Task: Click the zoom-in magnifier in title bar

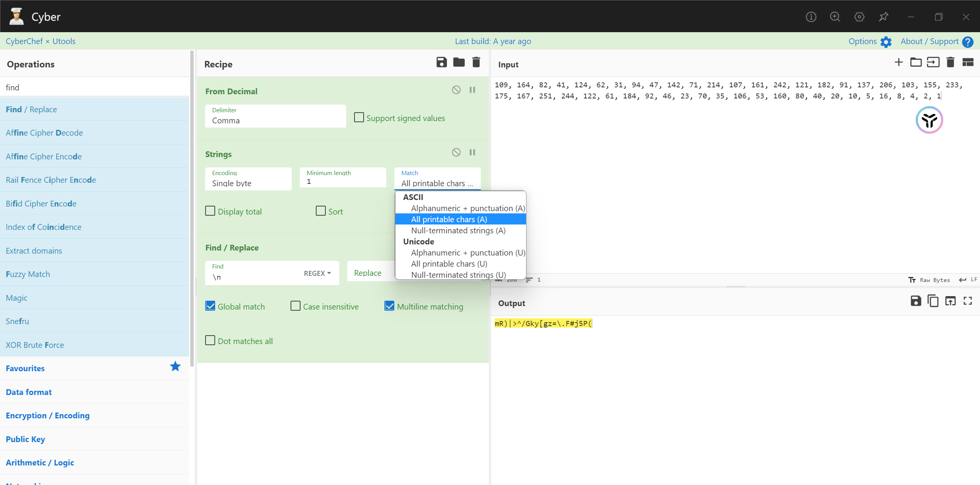Action: 835,17
